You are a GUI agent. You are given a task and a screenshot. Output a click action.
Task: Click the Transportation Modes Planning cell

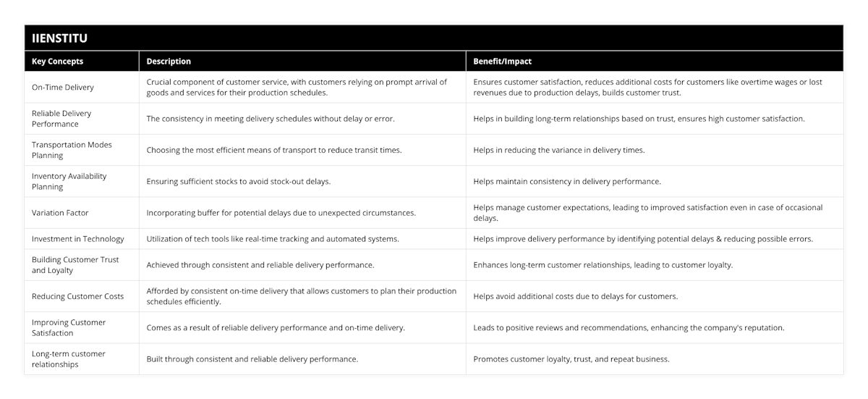coord(82,150)
